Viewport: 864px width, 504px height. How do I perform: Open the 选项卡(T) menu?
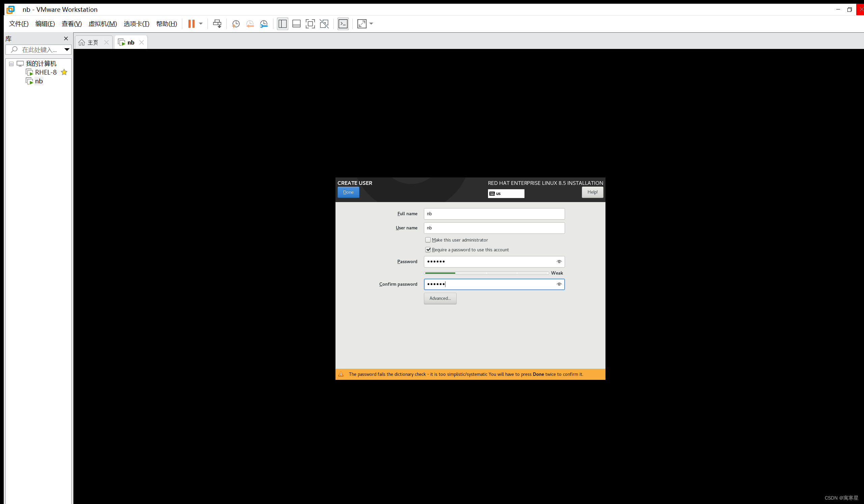[136, 24]
